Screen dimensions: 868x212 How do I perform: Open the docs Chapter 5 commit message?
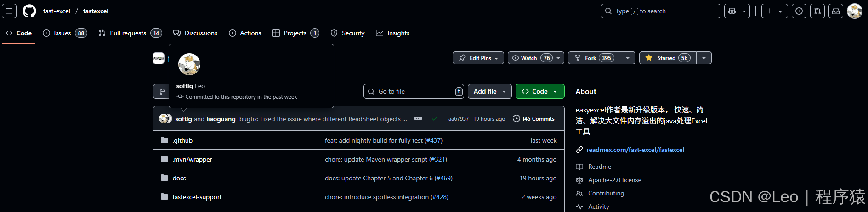click(379, 178)
